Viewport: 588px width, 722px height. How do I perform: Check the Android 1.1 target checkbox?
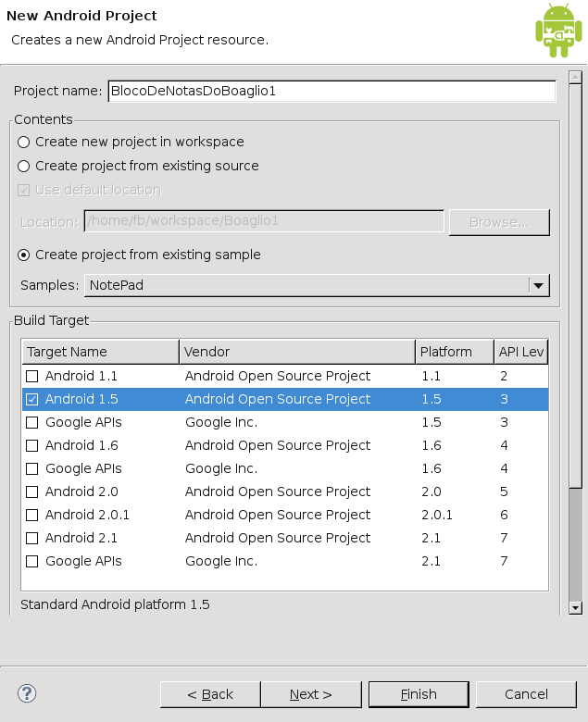point(31,376)
